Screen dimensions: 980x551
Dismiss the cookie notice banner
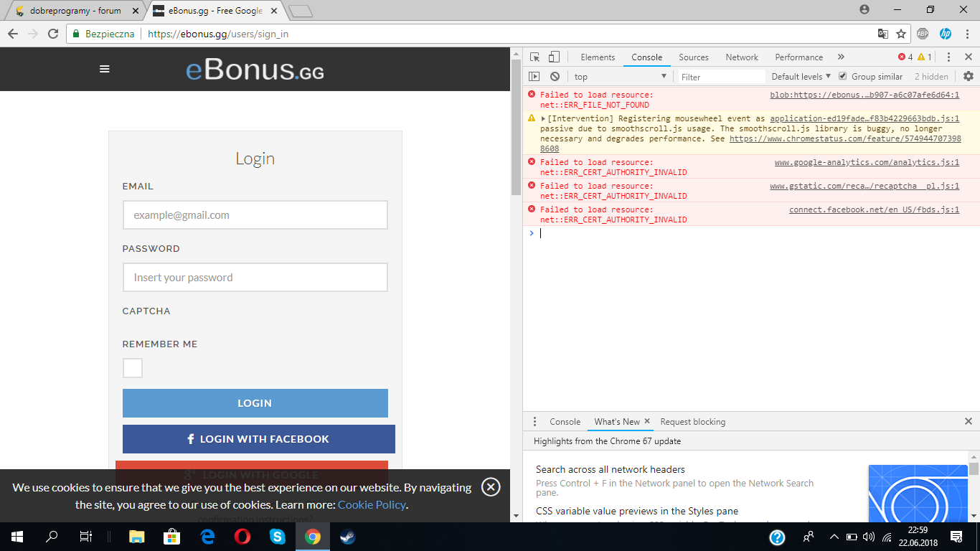click(x=491, y=487)
